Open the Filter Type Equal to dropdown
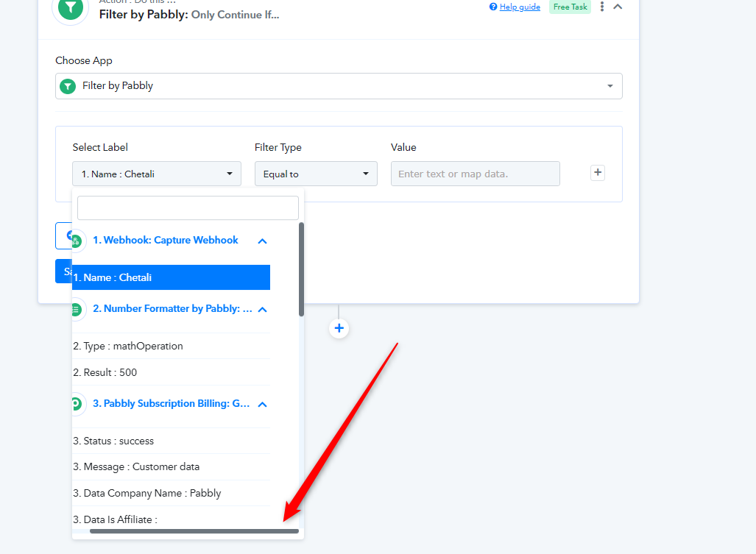The width and height of the screenshot is (756, 554). tap(316, 174)
